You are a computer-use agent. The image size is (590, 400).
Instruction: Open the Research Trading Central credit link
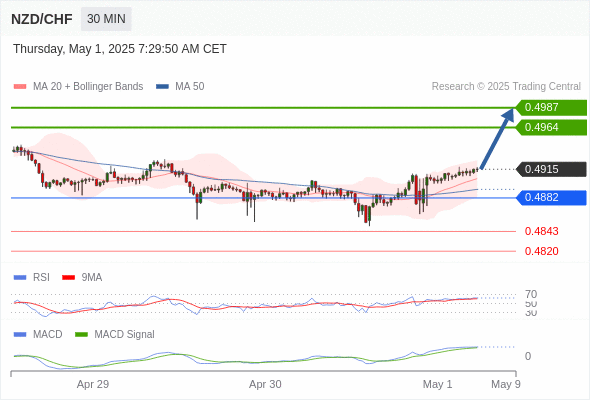tap(506, 87)
